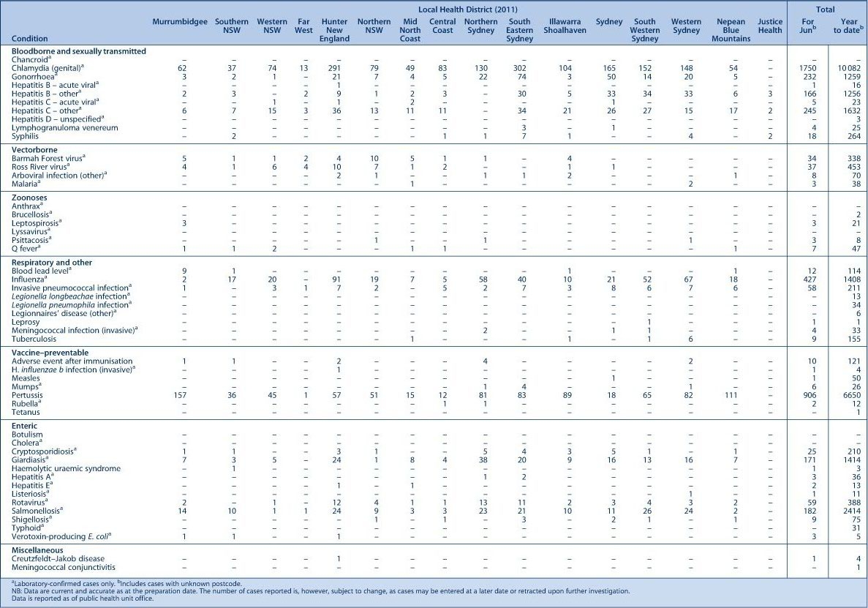Click the Ross River virus total 453
868x608 pixels.
854,167
